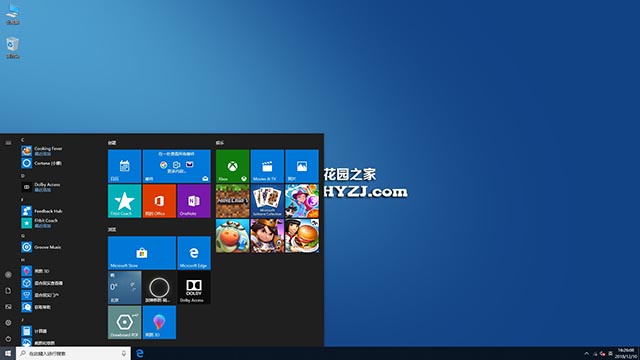Click the microphone icon in search box
The image size is (640, 360).
click(x=124, y=353)
